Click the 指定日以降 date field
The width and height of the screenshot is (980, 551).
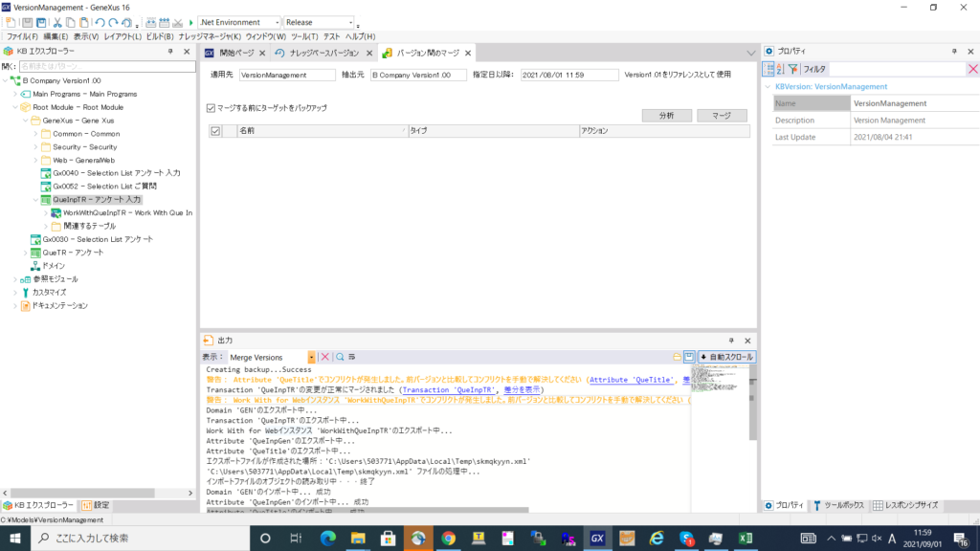(568, 75)
